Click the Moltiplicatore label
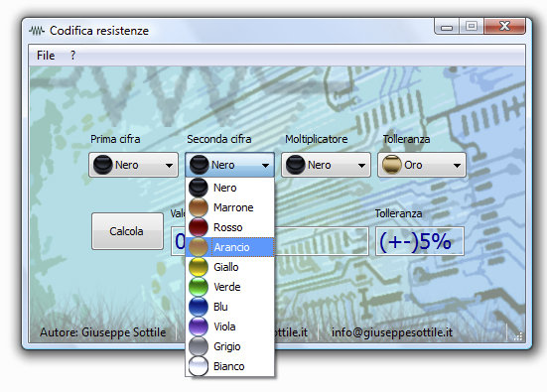 pyautogui.click(x=317, y=139)
